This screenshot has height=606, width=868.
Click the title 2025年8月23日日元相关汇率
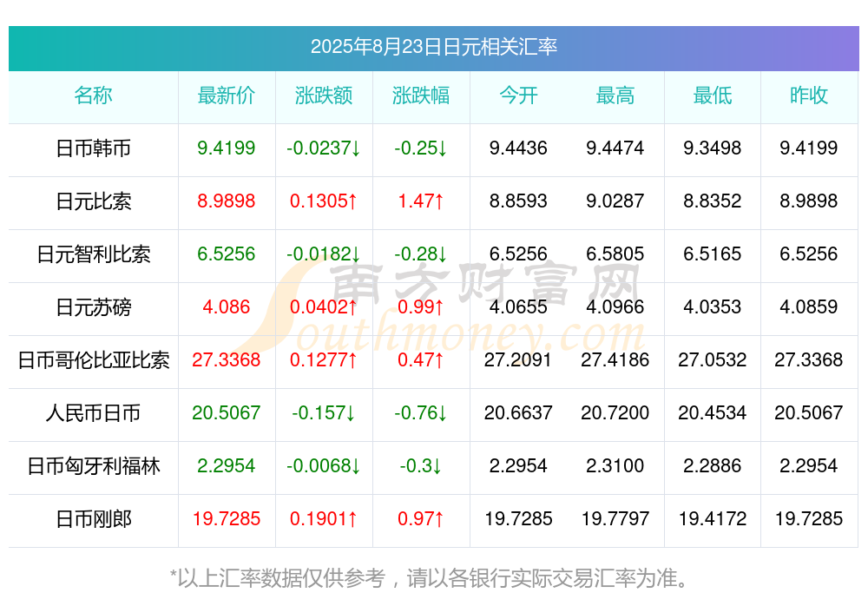click(x=433, y=47)
